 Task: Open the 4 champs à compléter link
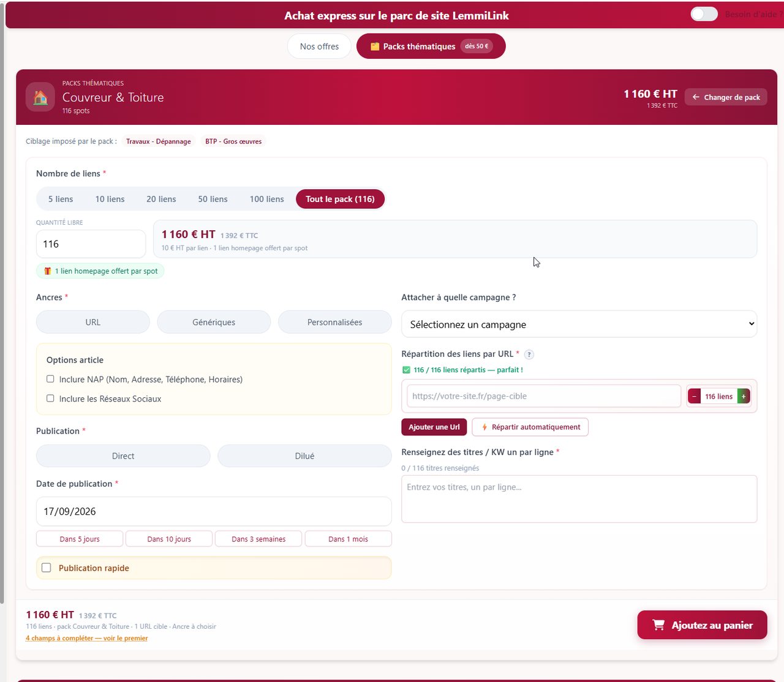pos(87,638)
